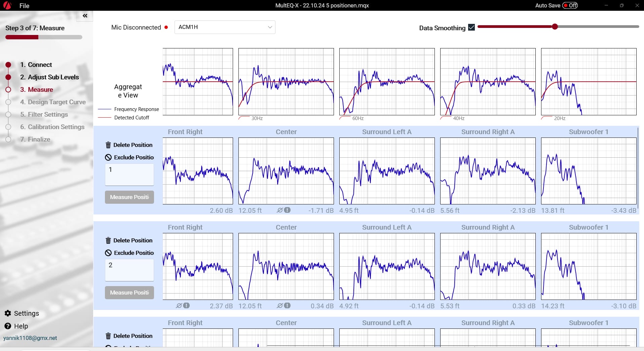Click the exclude icon for position 1
Image resolution: width=644 pixels, height=351 pixels.
click(108, 157)
